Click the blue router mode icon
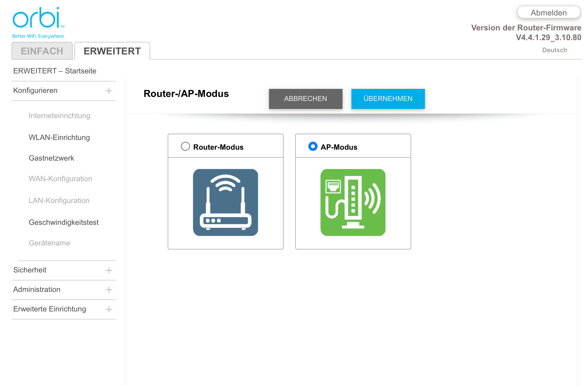The width and height of the screenshot is (588, 386). [x=225, y=202]
